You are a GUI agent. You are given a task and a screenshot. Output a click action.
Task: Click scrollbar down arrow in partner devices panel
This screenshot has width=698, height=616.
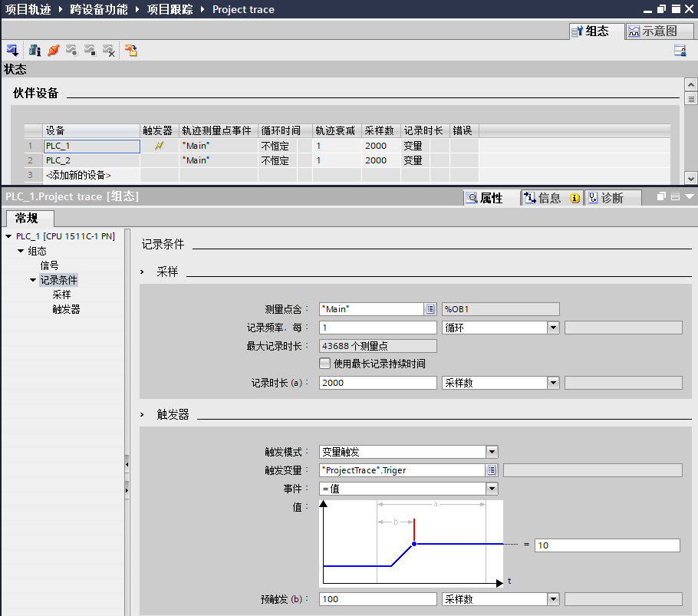click(x=690, y=177)
